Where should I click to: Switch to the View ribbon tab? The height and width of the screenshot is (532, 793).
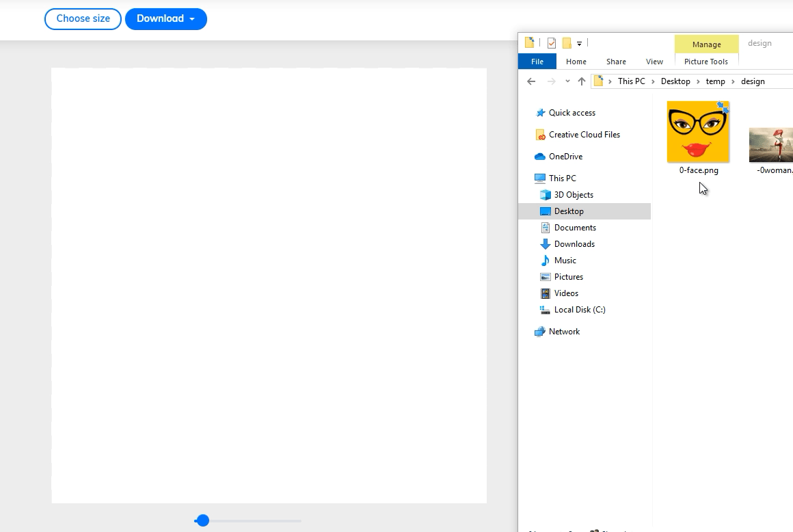[654, 61]
